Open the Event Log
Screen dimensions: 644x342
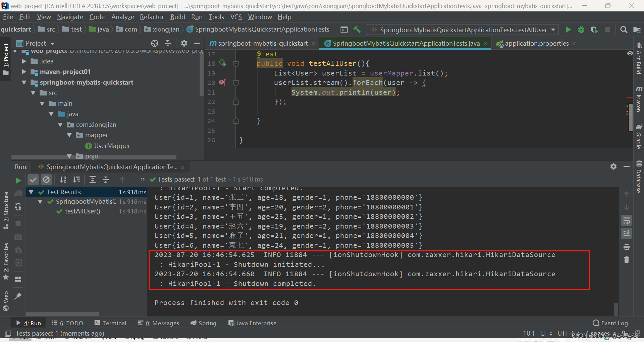click(x=610, y=323)
